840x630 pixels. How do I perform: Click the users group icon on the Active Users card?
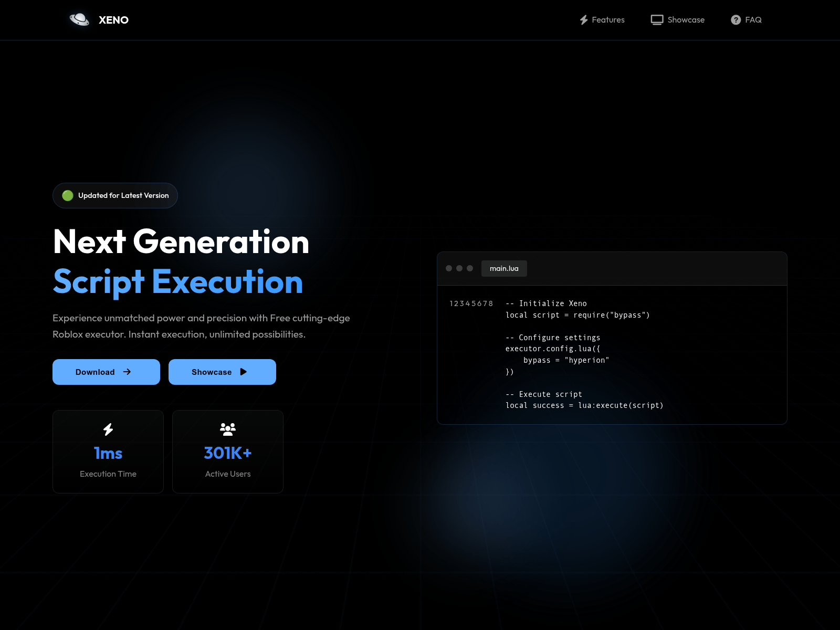228,429
